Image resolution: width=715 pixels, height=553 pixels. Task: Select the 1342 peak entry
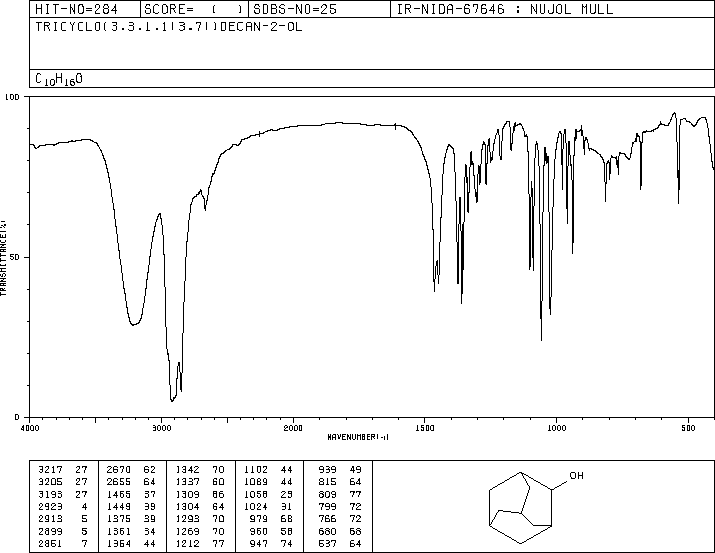tap(200, 470)
